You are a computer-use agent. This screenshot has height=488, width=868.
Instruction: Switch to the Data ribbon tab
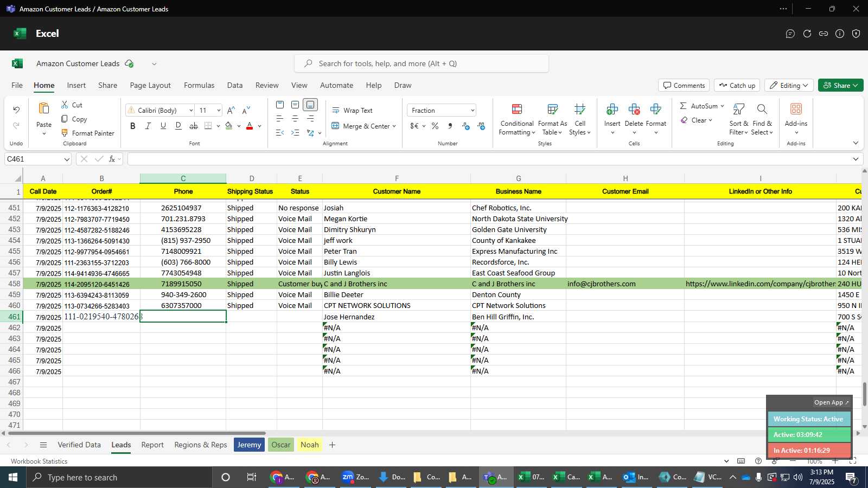pos(234,85)
